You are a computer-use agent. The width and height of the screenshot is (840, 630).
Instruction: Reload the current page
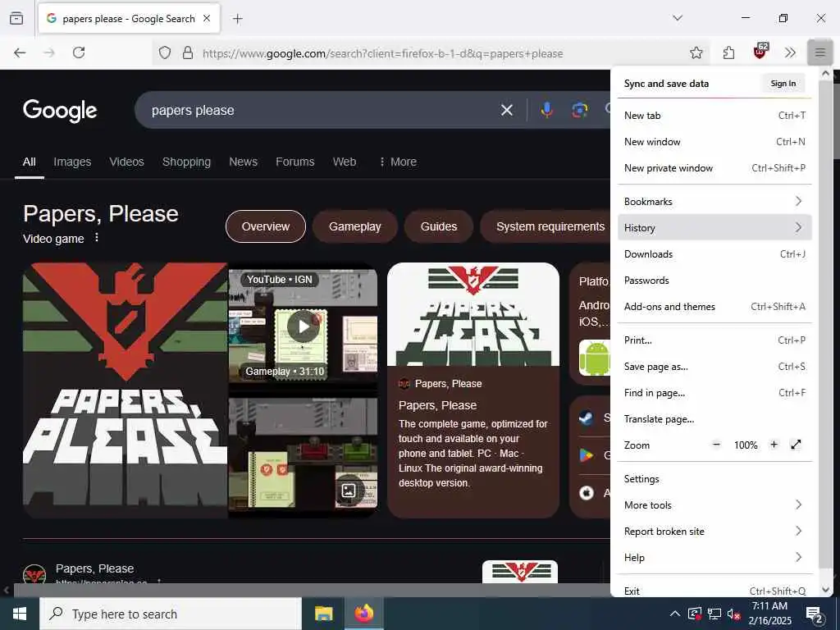(79, 52)
